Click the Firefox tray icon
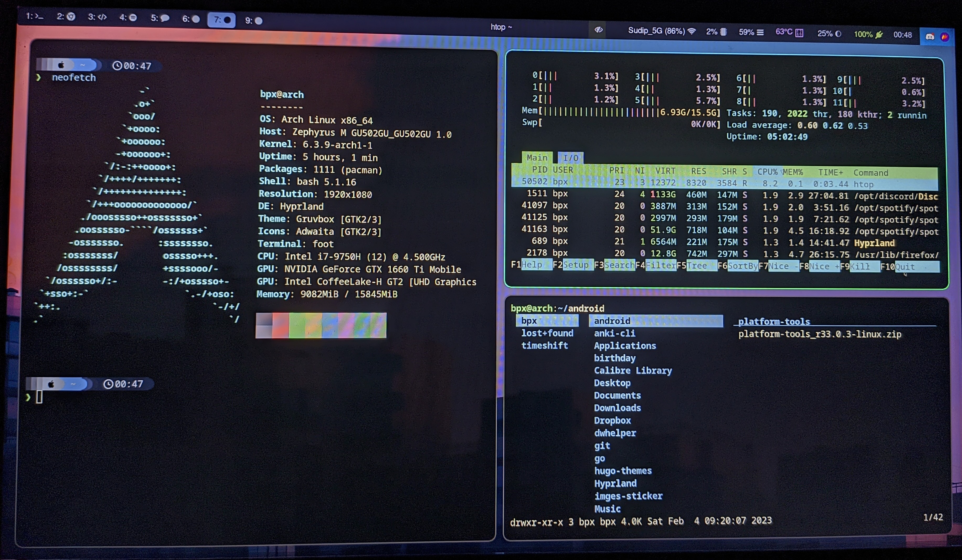 coord(945,37)
